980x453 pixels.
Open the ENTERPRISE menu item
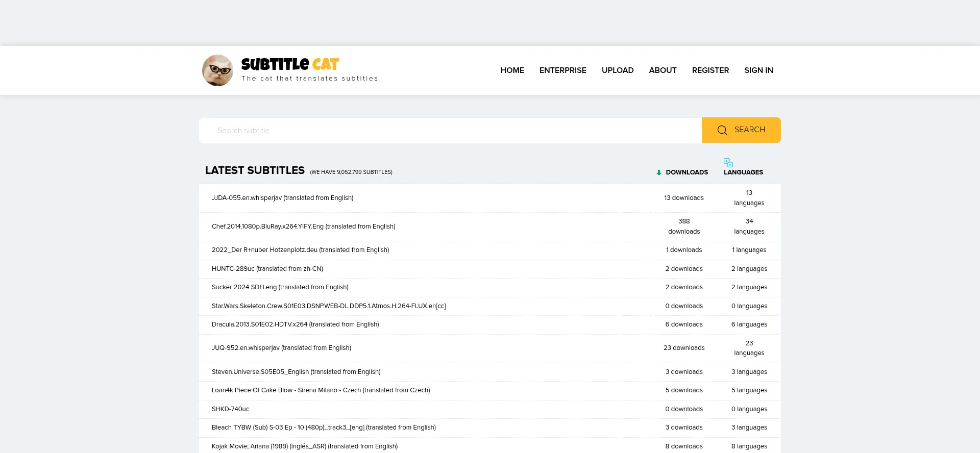[563, 70]
